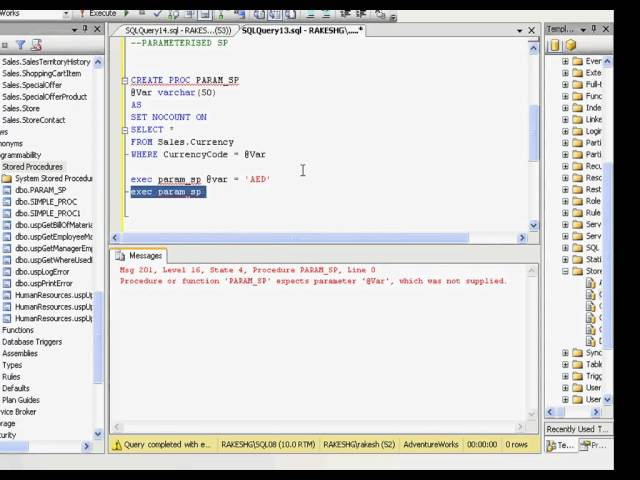
Task: Expand the Role templates folder
Action: click(x=565, y=201)
